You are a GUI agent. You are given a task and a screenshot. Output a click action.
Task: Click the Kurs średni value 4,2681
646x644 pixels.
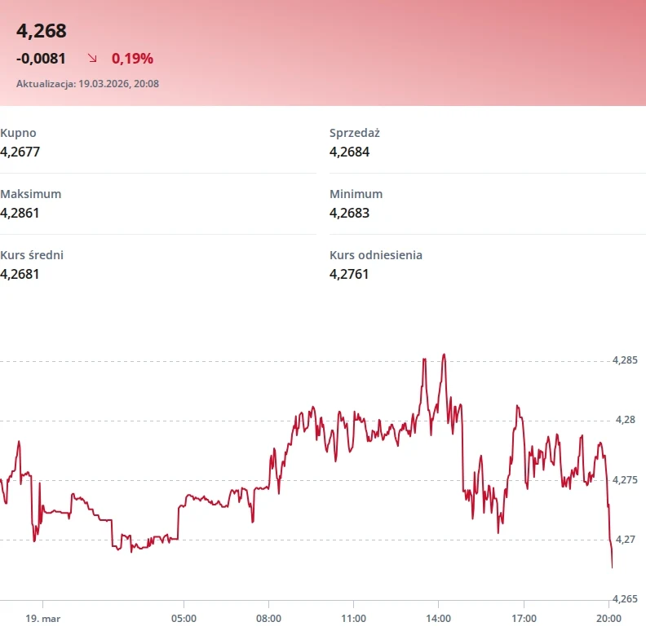point(20,274)
